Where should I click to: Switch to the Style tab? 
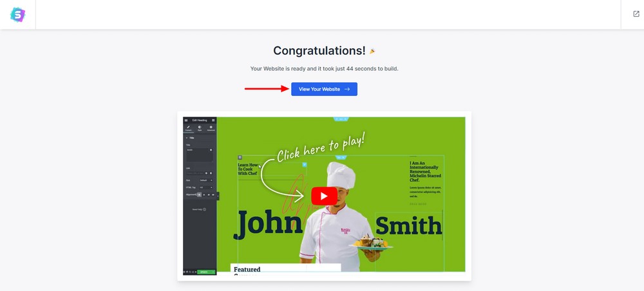(200, 128)
